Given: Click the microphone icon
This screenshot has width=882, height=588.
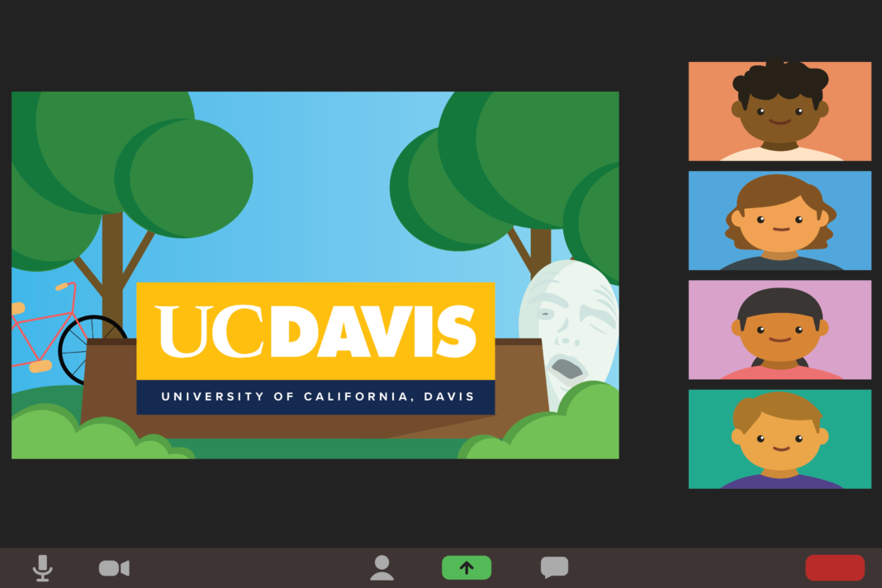Looking at the screenshot, I should click(44, 567).
